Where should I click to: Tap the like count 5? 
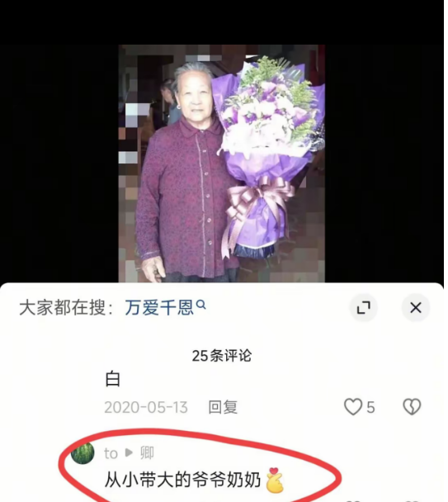(x=370, y=408)
